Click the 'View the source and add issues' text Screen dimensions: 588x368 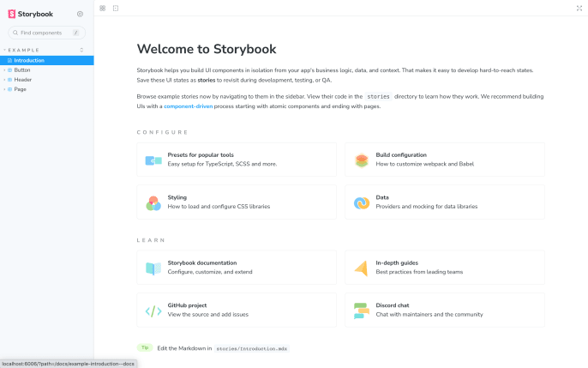click(x=208, y=314)
